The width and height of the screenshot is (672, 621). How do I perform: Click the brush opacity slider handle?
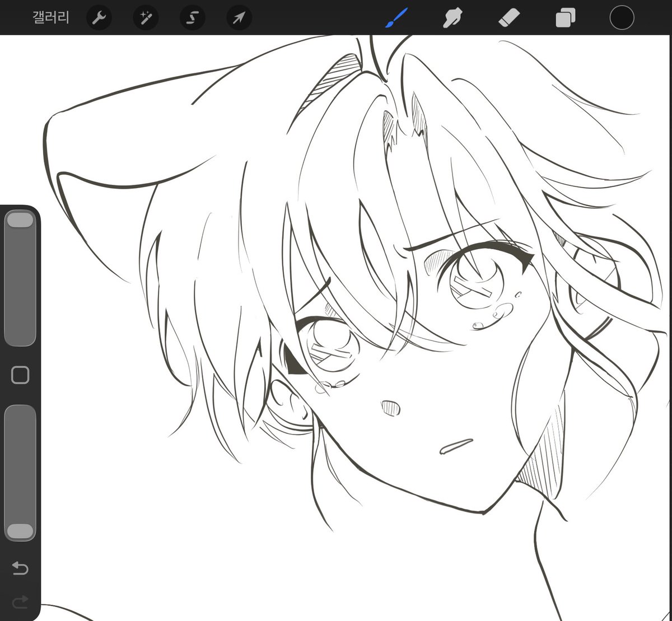[20, 531]
